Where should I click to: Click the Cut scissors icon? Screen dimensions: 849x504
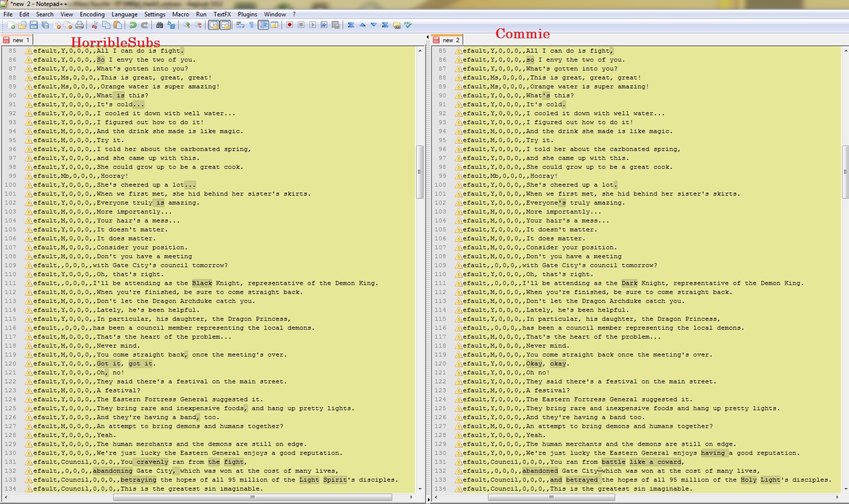94,25
